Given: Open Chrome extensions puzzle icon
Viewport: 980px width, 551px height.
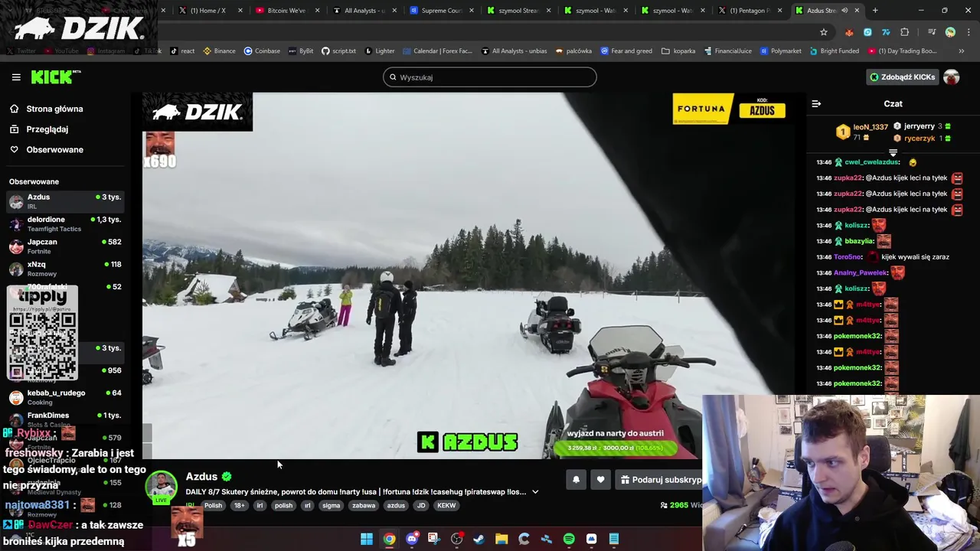Looking at the screenshot, I should [x=905, y=32].
